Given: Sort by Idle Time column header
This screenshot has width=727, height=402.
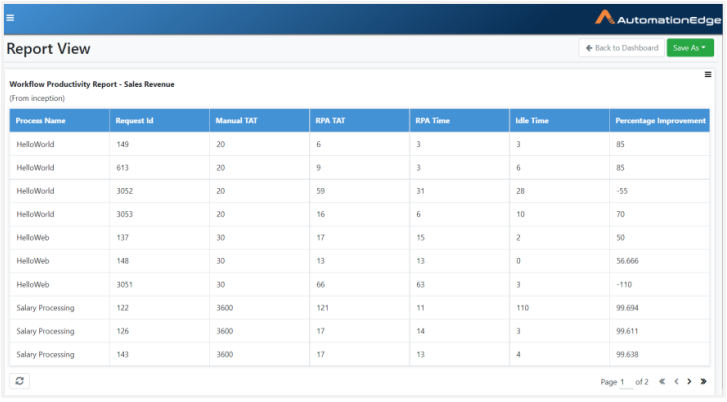Looking at the screenshot, I should pos(532,120).
